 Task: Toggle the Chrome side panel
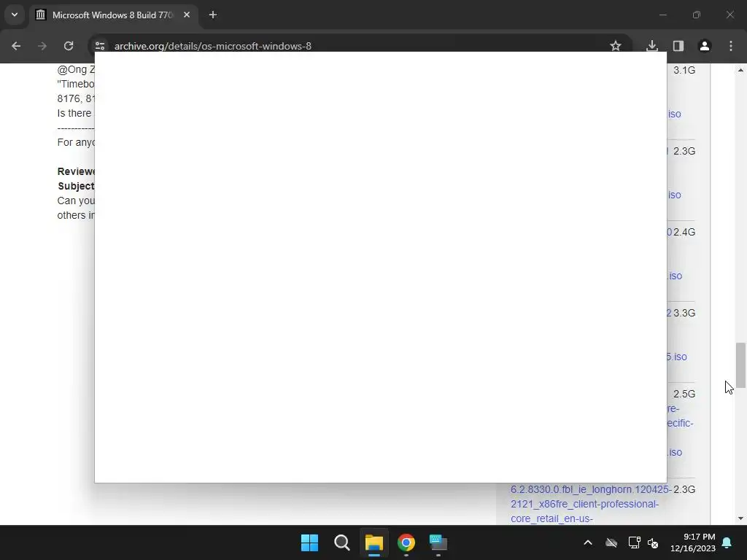point(678,46)
